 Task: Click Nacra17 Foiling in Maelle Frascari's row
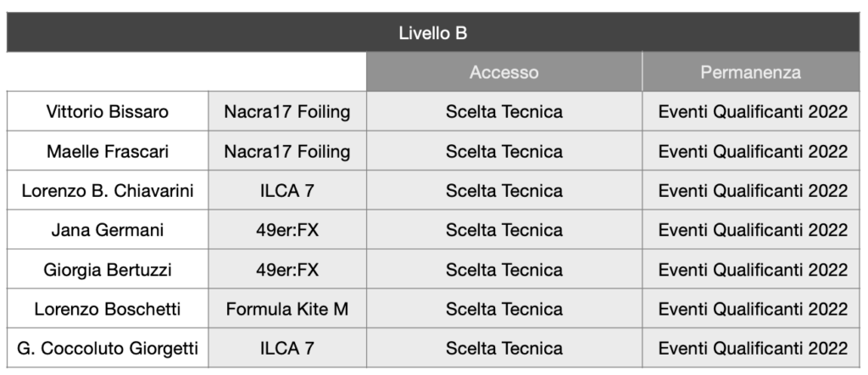click(287, 151)
